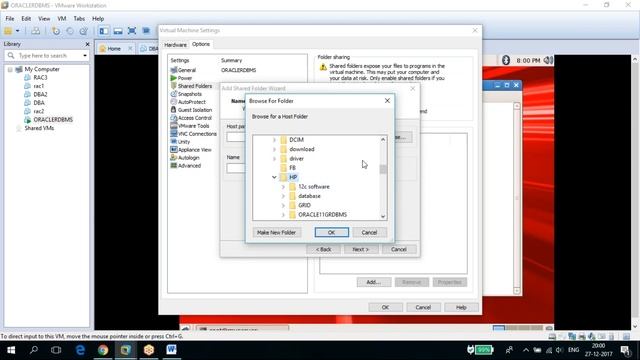Expand the DCIM folder node

point(274,140)
